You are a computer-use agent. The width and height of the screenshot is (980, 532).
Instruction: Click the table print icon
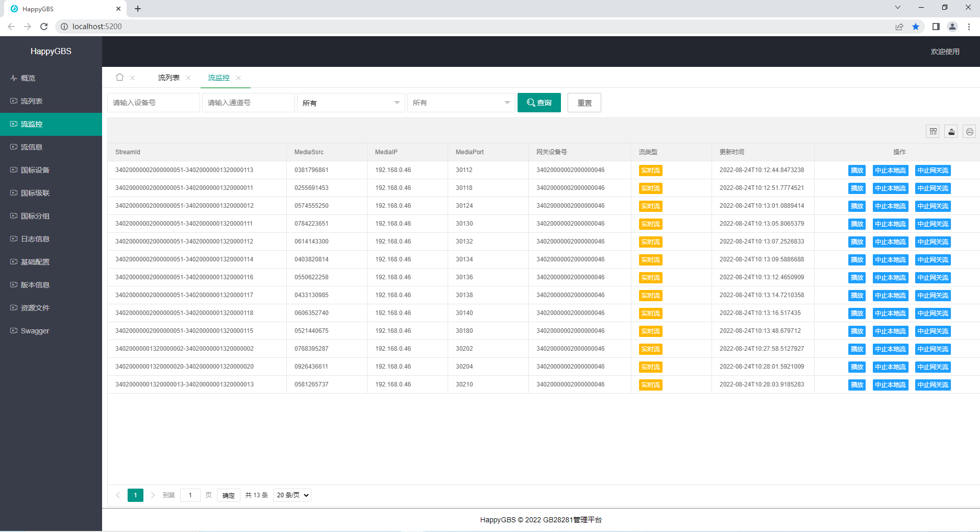click(x=970, y=132)
